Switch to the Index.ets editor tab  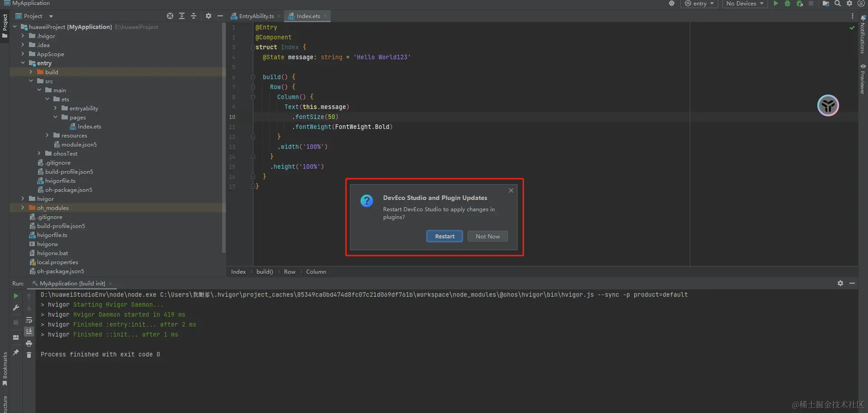coord(308,16)
